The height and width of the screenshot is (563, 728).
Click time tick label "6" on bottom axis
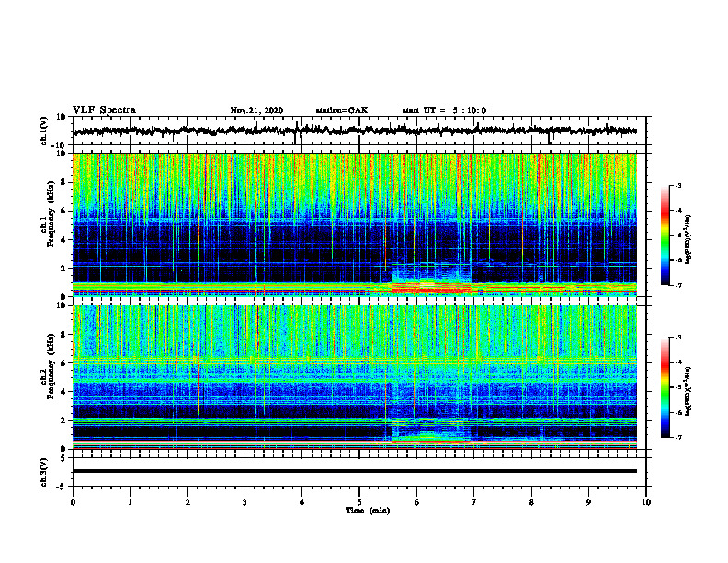(x=417, y=502)
